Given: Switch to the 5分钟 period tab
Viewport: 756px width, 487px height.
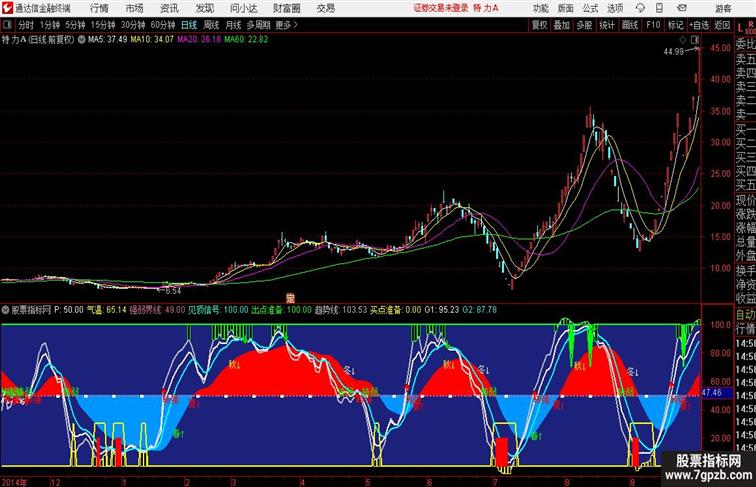Looking at the screenshot, I should click(x=75, y=25).
